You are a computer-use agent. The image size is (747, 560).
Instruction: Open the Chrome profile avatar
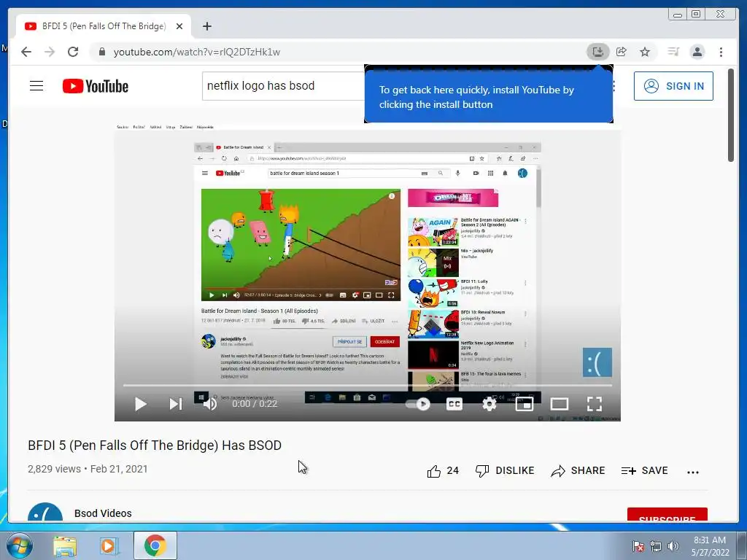697,52
